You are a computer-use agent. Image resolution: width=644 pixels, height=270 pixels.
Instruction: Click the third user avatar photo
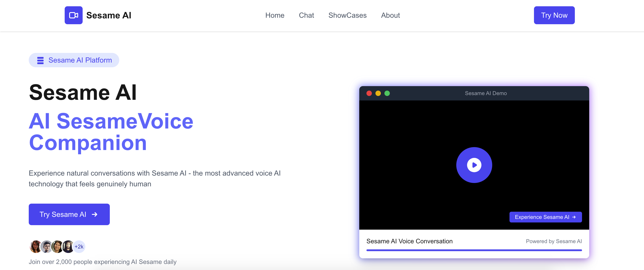(57, 246)
